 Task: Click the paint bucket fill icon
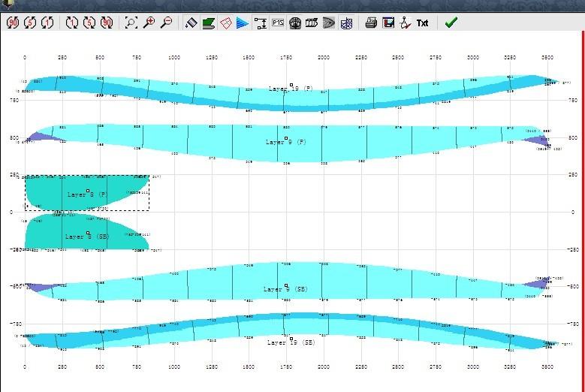(x=191, y=23)
